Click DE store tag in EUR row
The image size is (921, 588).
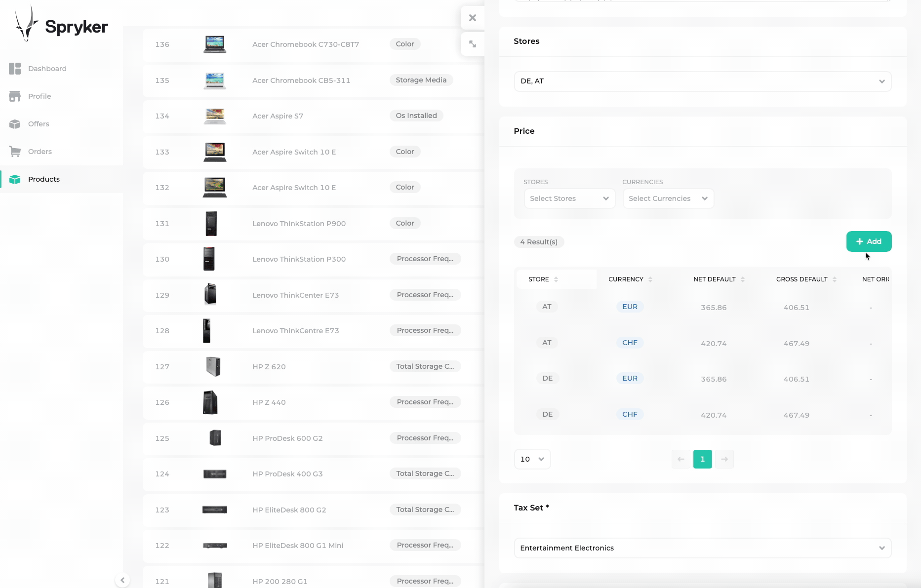(x=548, y=378)
